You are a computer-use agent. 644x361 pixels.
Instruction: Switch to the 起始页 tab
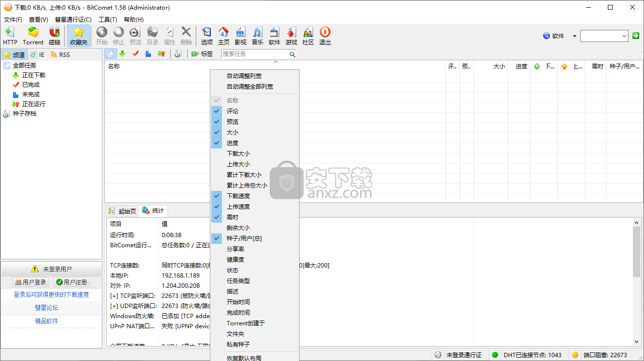(x=123, y=211)
